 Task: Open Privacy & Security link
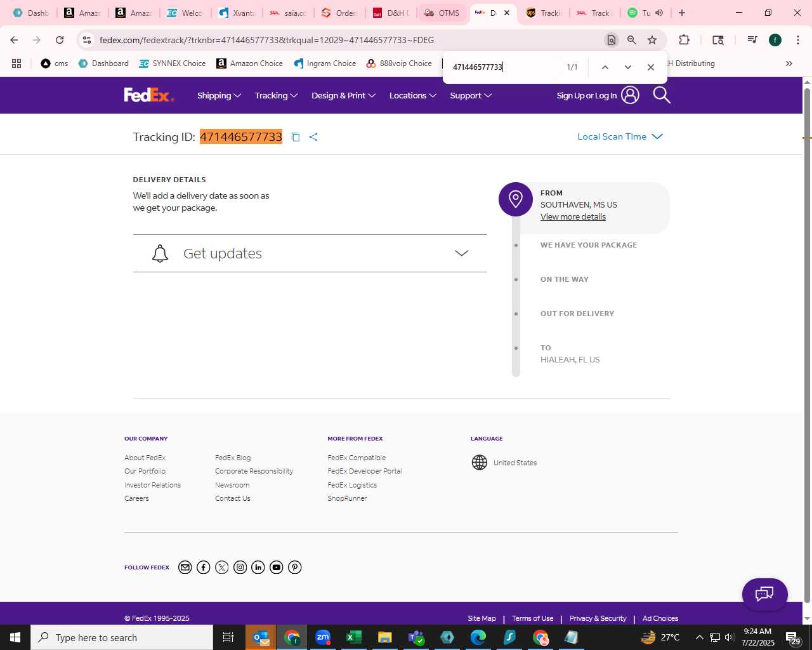coord(598,618)
